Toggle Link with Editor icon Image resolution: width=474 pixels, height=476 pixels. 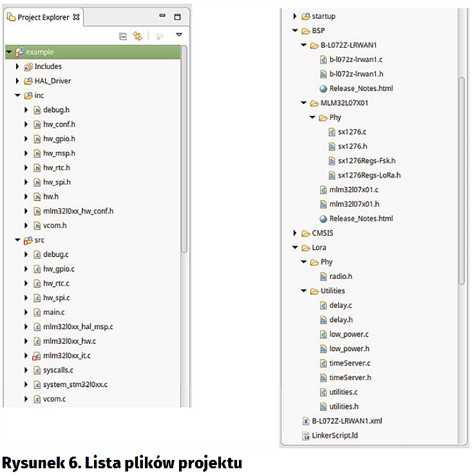(137, 36)
